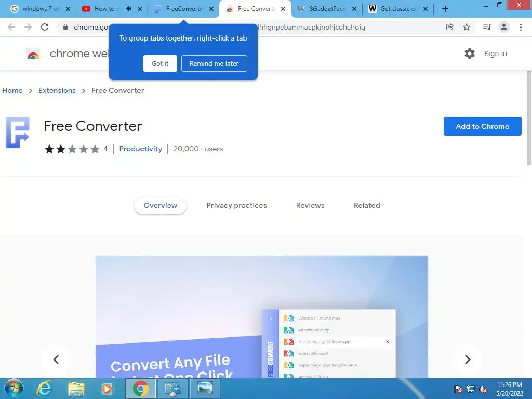Open the Windows Start menu
Viewport: 532px width, 399px height.
pyautogui.click(x=14, y=388)
